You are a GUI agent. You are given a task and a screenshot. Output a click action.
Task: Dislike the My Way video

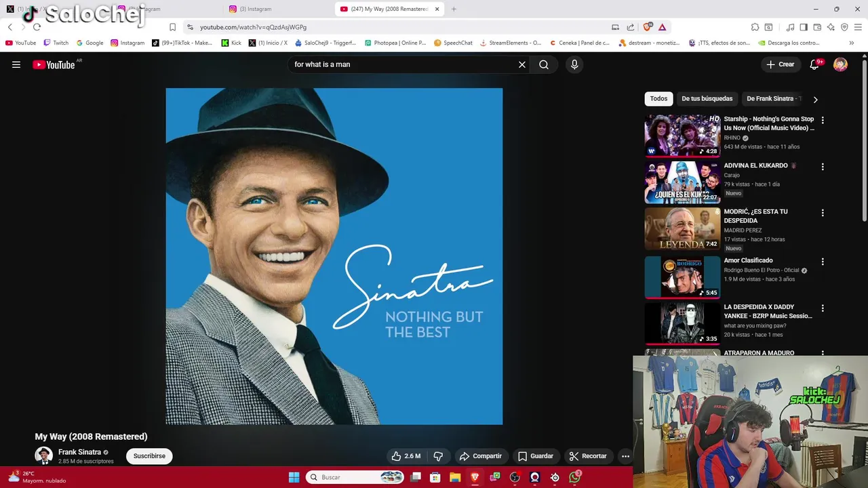click(x=438, y=456)
